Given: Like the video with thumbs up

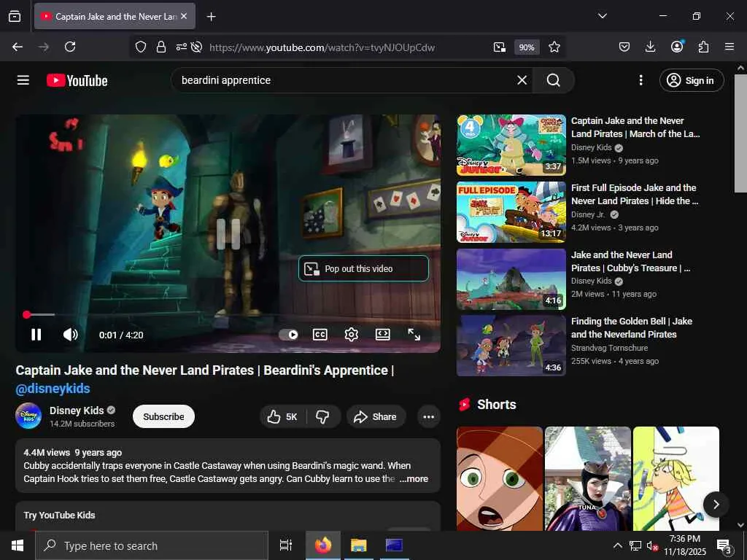Looking at the screenshot, I should click(x=282, y=416).
